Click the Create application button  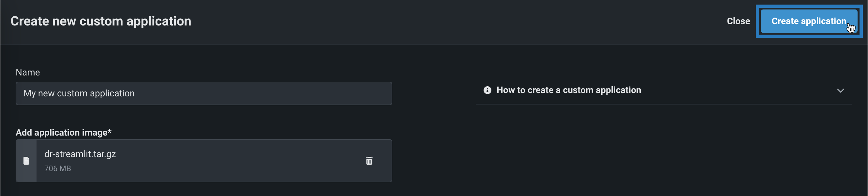pos(808,21)
